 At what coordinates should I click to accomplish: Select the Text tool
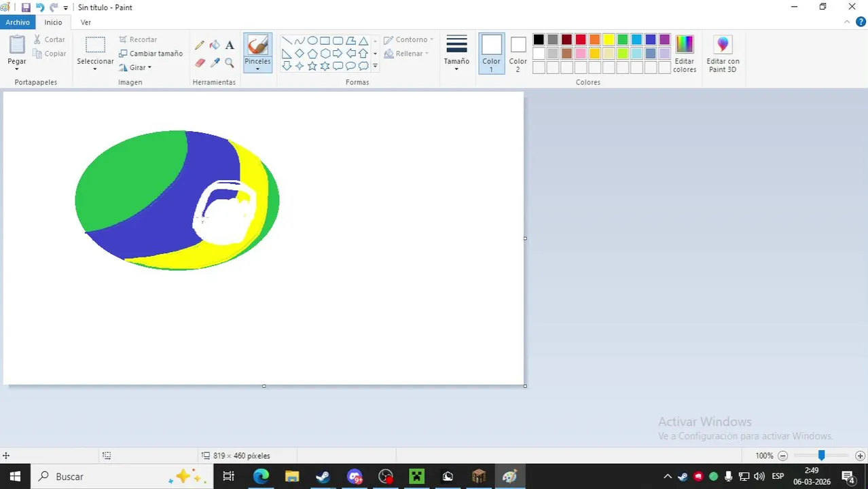click(x=230, y=46)
